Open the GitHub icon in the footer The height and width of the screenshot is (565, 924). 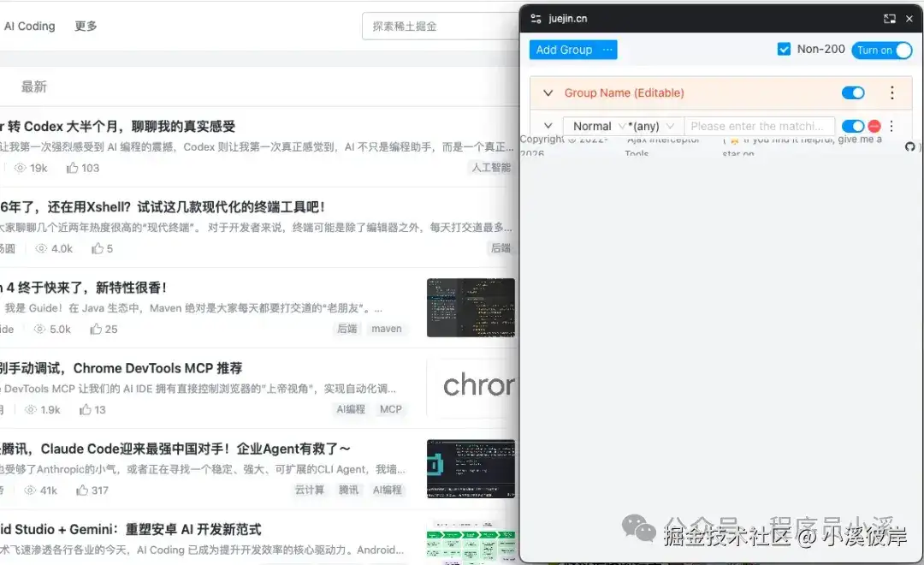click(x=909, y=147)
